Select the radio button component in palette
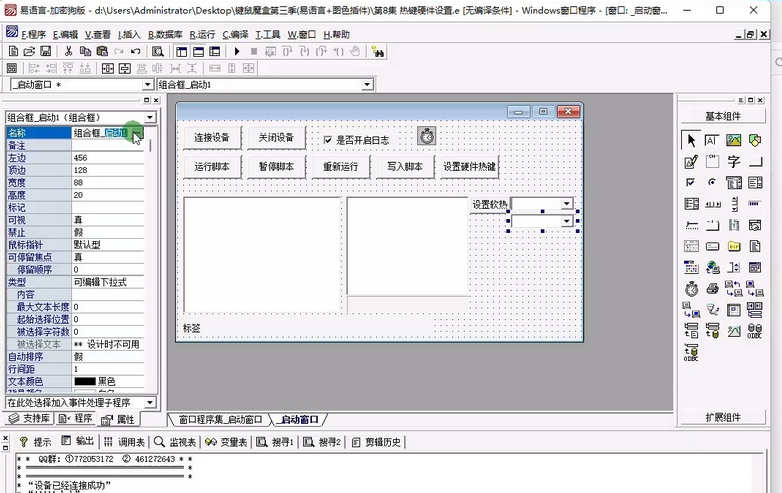 [712, 182]
